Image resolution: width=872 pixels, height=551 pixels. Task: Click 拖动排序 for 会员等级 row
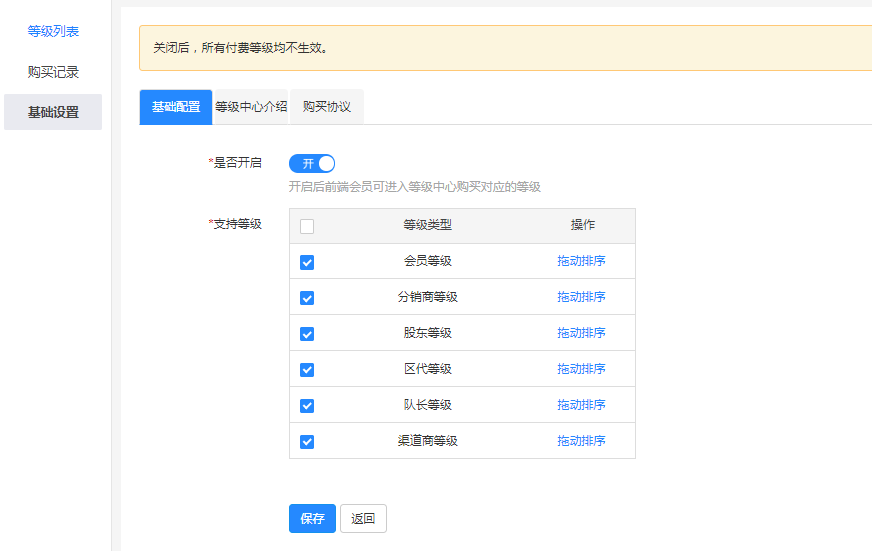(581, 261)
